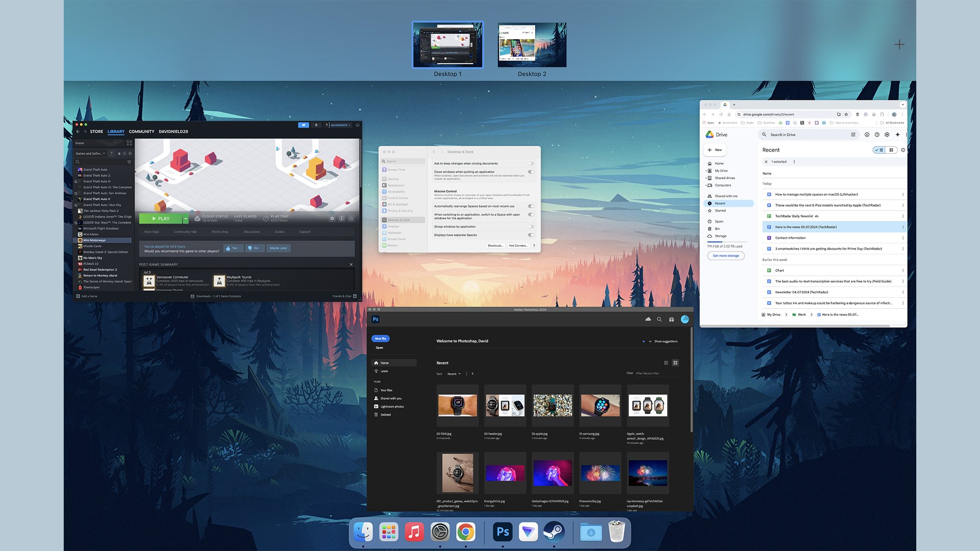Switch to the STORE tab in Steam

(x=97, y=131)
